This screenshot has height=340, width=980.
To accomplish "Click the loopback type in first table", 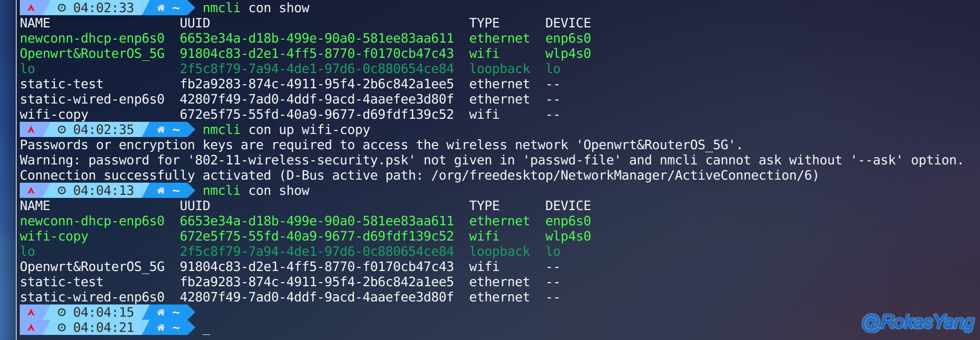I will pos(500,69).
